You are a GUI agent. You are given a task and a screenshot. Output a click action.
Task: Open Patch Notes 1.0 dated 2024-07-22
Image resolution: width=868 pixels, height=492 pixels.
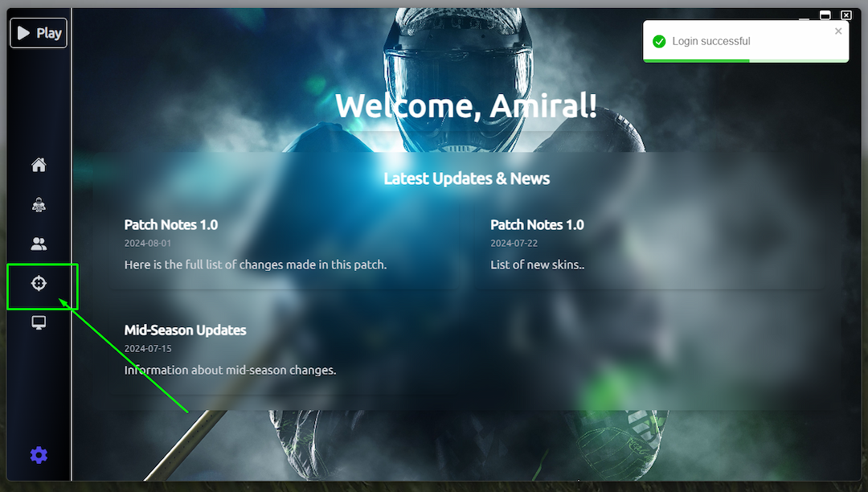click(537, 224)
